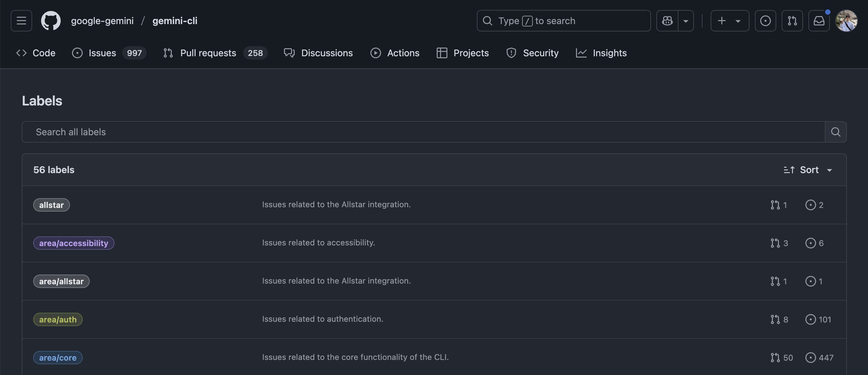View open issues for allstar label

(814, 205)
